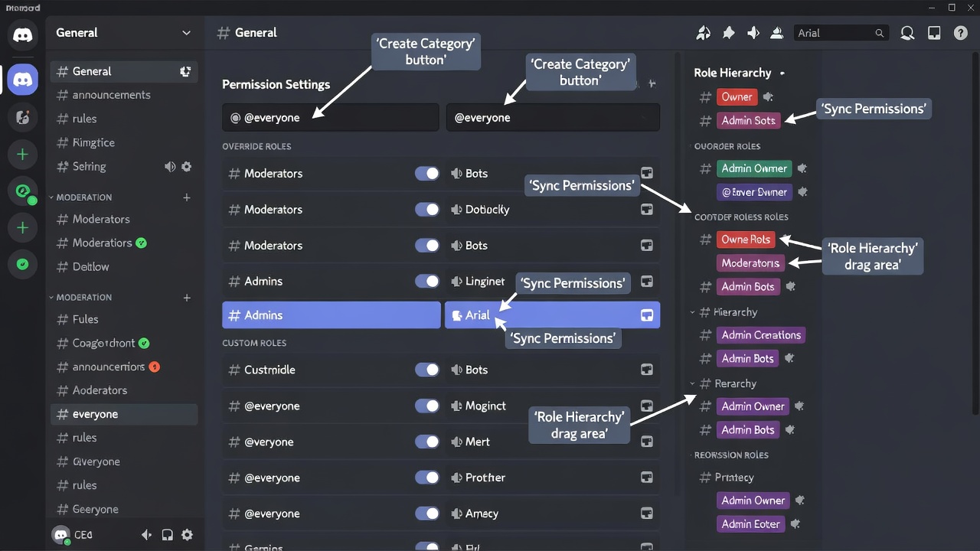Open pinned messages pin icon
This screenshot has height=551, width=980.
coord(729,33)
